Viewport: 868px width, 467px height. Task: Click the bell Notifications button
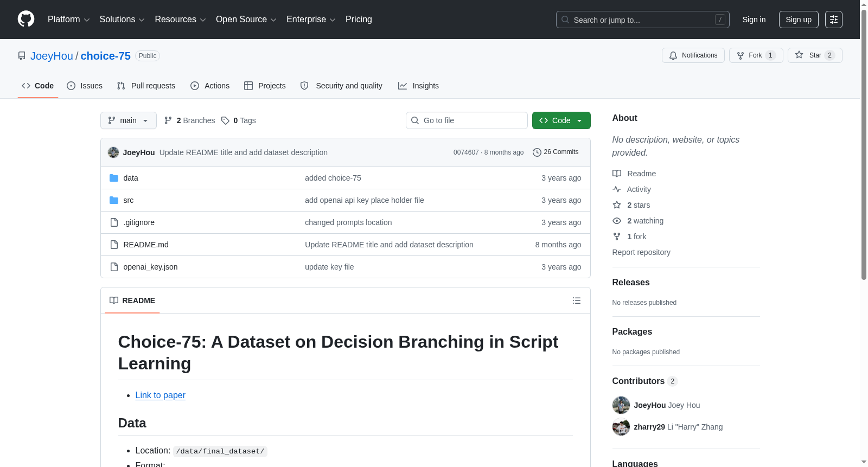pyautogui.click(x=693, y=55)
